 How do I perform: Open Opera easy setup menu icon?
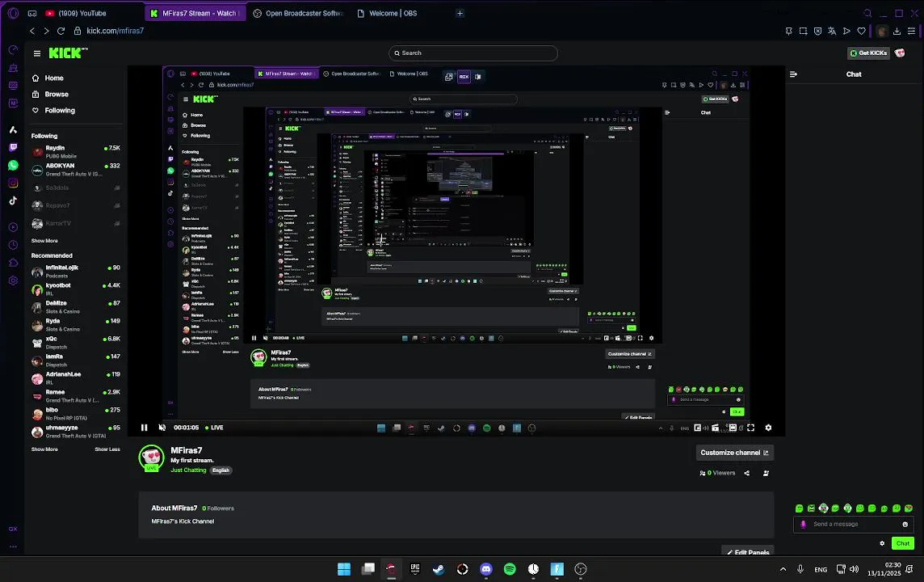912,31
